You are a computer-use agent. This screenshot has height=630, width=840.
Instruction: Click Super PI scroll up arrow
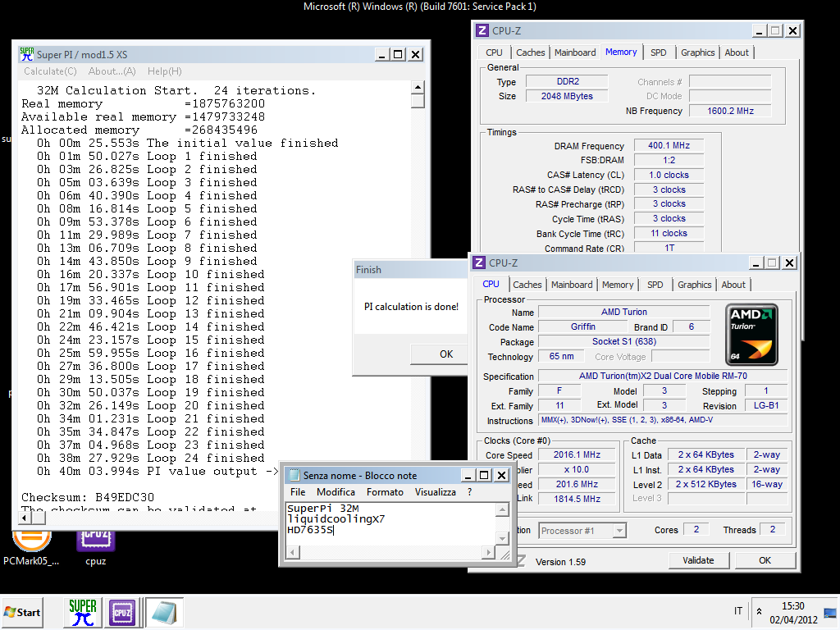(418, 87)
